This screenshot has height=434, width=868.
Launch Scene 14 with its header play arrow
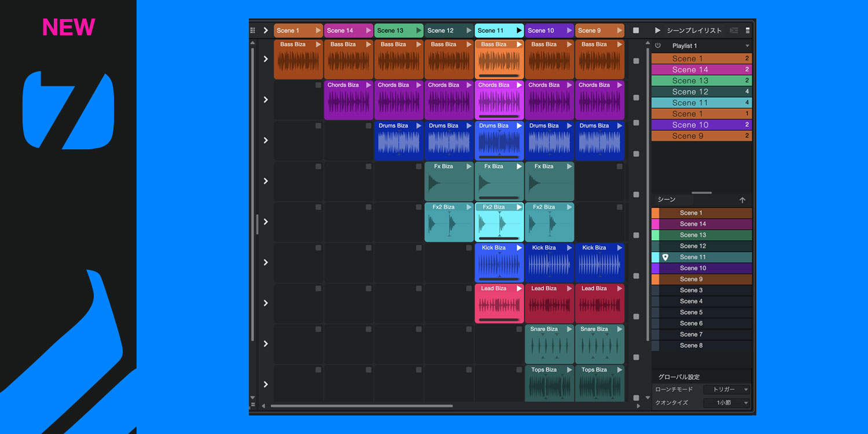coord(369,31)
